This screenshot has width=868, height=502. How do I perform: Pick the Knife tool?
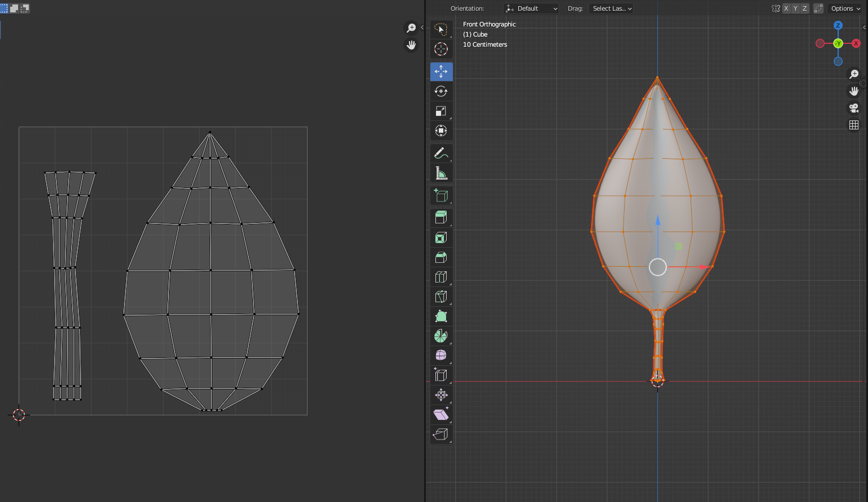pos(441,297)
